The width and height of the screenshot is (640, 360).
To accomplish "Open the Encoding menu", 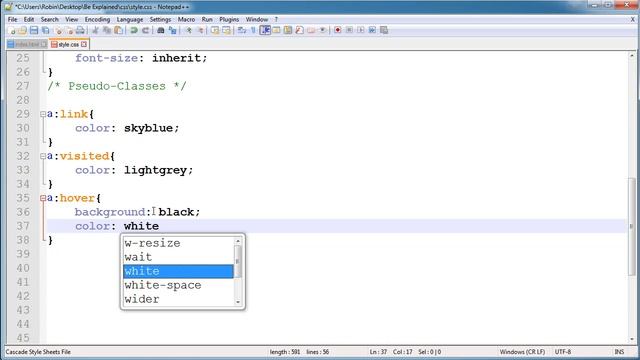I will [97, 19].
